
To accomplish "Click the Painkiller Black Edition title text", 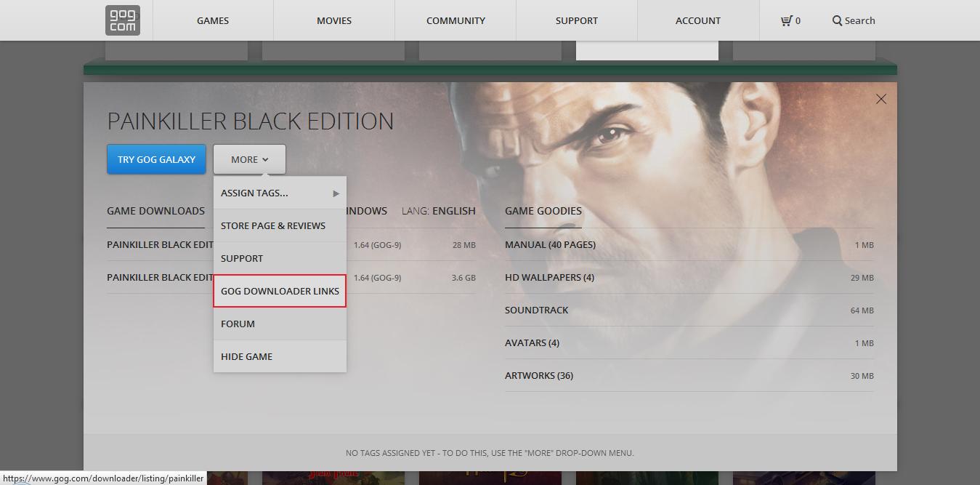I will click(x=251, y=121).
